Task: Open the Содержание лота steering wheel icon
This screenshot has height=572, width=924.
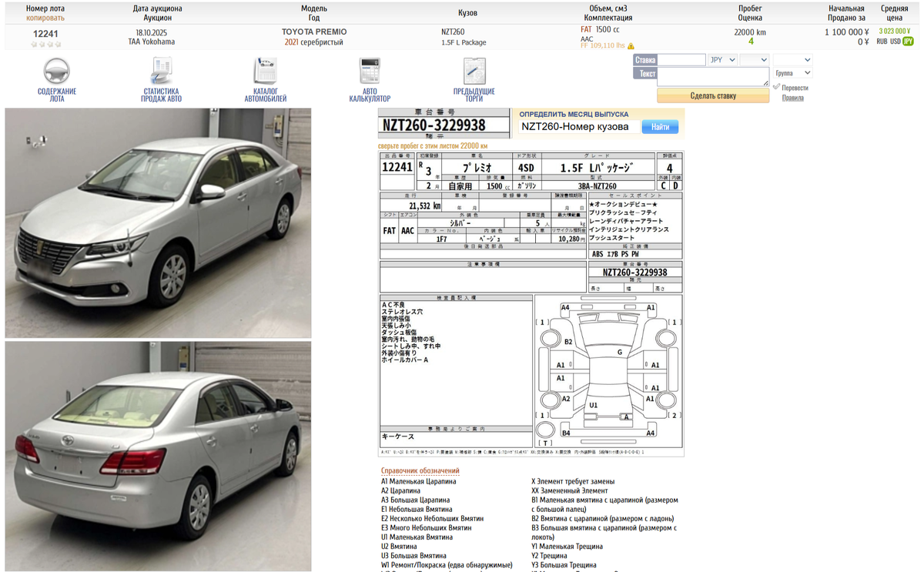Action: click(57, 72)
